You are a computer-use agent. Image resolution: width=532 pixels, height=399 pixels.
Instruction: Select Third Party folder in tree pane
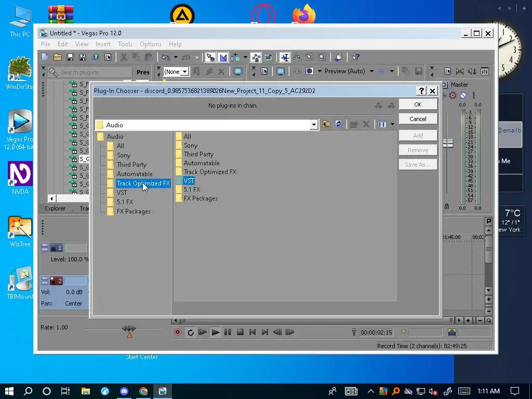(x=131, y=165)
